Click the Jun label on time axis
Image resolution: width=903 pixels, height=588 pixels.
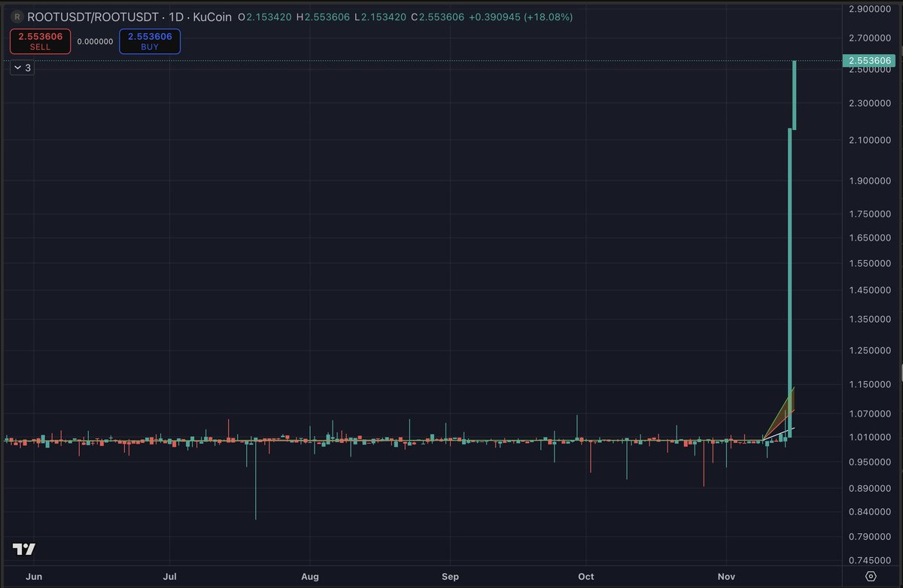pos(34,577)
